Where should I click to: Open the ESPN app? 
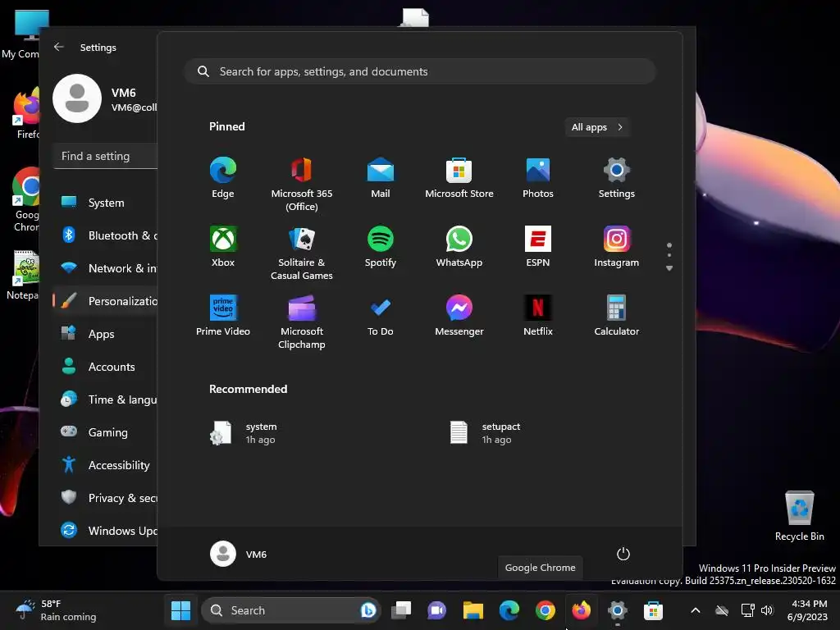538,246
